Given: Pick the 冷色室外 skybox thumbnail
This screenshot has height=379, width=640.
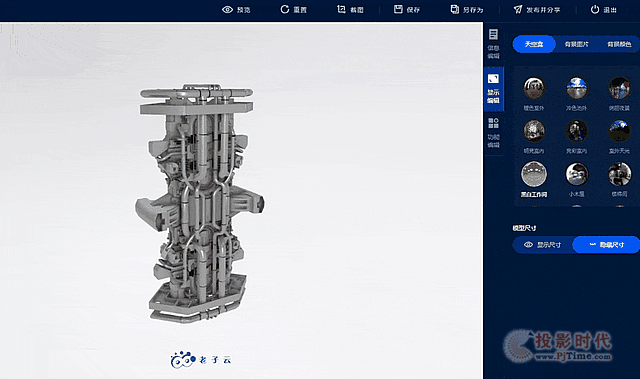Looking at the screenshot, I should coord(576,88).
